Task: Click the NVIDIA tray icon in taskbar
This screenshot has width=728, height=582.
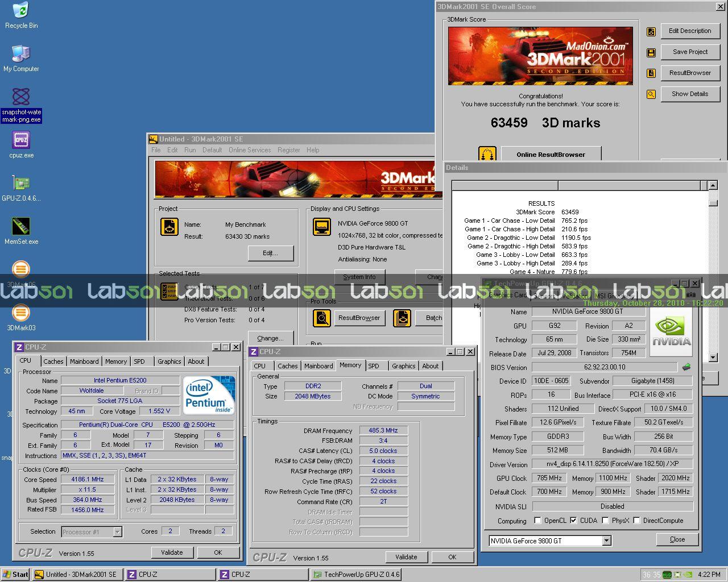Action: click(x=688, y=575)
